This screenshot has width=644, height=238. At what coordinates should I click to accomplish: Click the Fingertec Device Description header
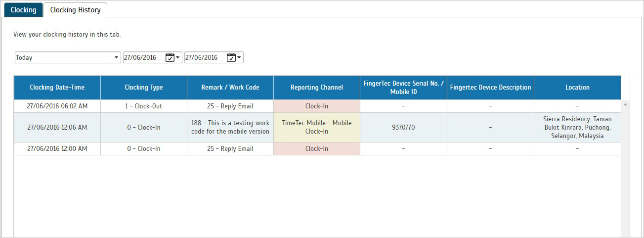491,88
